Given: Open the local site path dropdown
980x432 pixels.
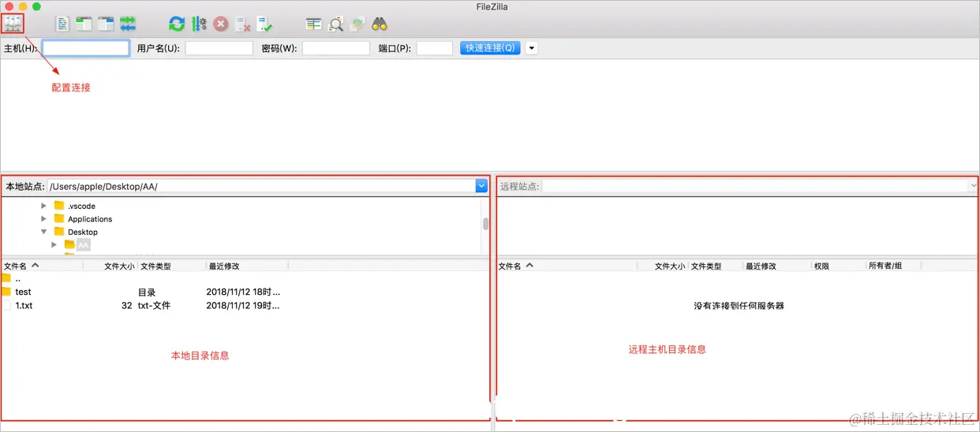Looking at the screenshot, I should click(x=482, y=186).
